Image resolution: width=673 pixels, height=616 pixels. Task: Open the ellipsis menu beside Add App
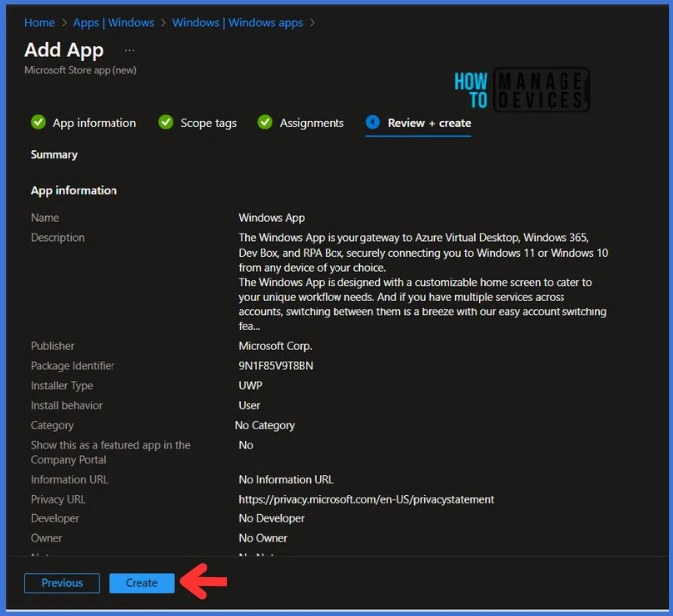(129, 50)
